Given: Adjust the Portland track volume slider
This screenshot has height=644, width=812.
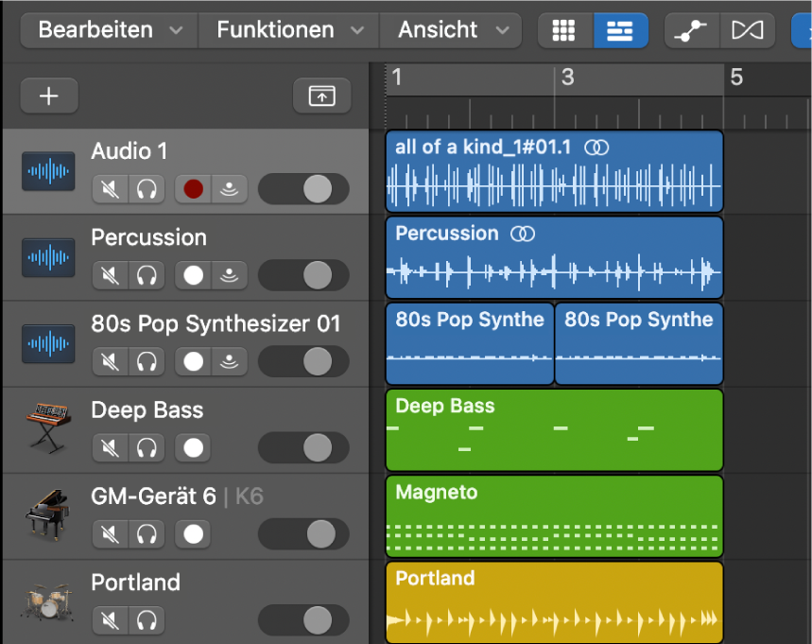Looking at the screenshot, I should coord(303,620).
